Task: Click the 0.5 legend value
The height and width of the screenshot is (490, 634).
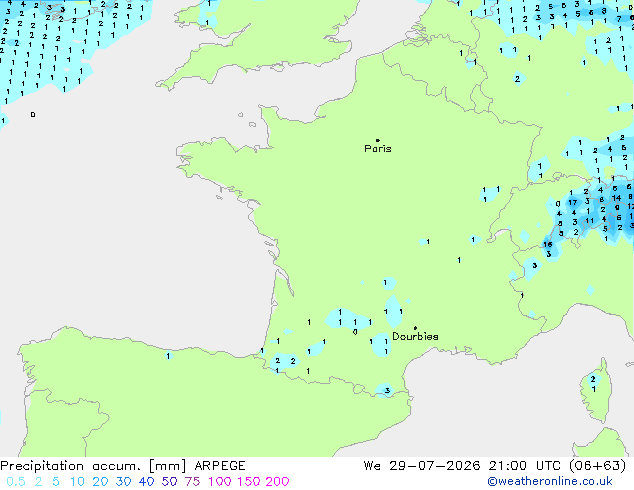Action: (x=16, y=482)
